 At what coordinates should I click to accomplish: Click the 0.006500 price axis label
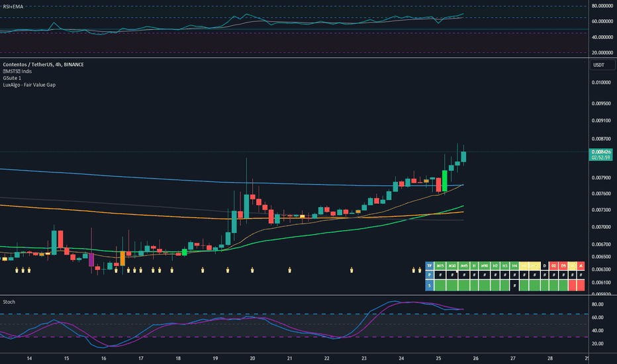tap(601, 257)
